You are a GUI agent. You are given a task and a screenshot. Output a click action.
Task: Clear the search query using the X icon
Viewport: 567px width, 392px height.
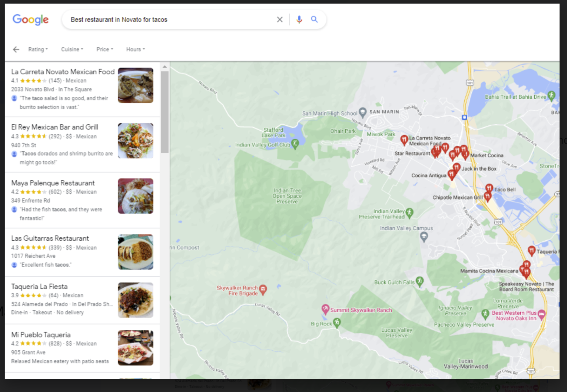280,19
